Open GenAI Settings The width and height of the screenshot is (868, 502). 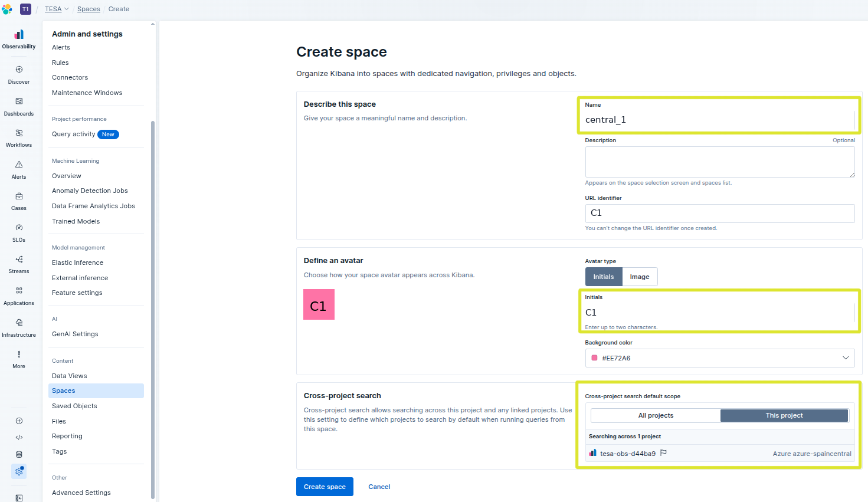click(75, 334)
